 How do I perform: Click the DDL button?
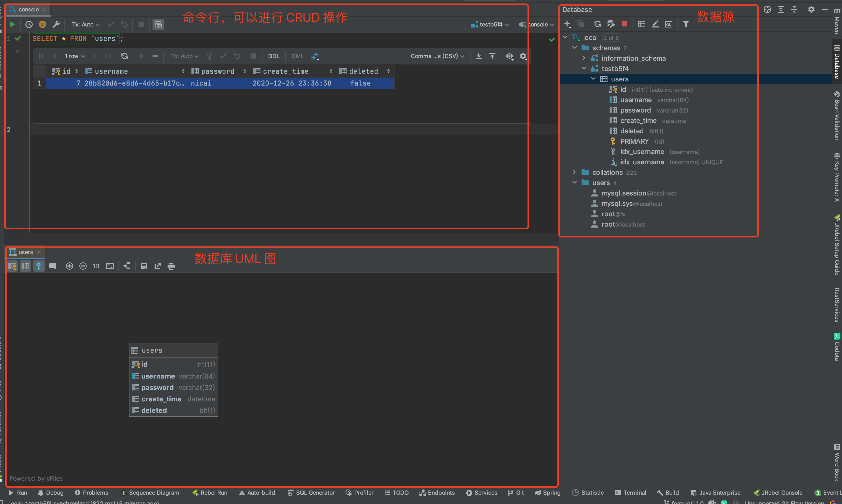pos(273,56)
